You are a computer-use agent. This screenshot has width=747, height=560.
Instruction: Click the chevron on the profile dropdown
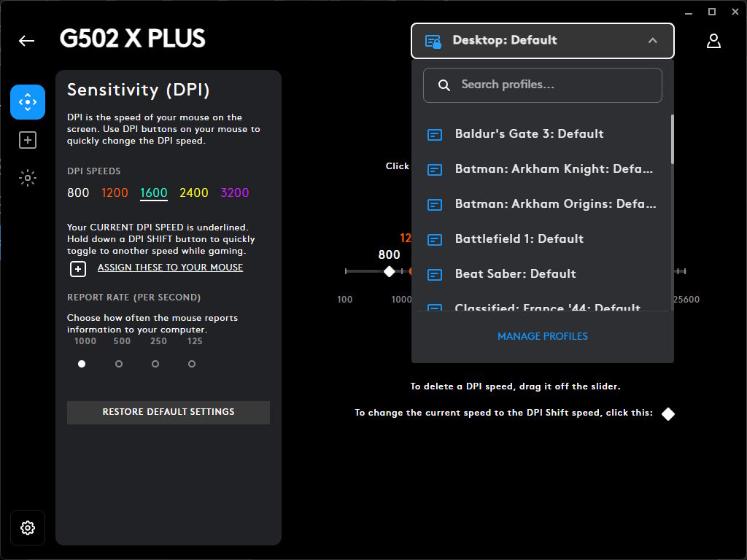pos(653,41)
